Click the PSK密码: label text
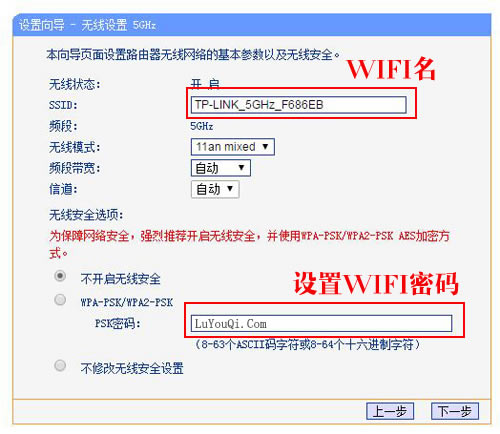Screen dimensions: 500x434 point(118,323)
